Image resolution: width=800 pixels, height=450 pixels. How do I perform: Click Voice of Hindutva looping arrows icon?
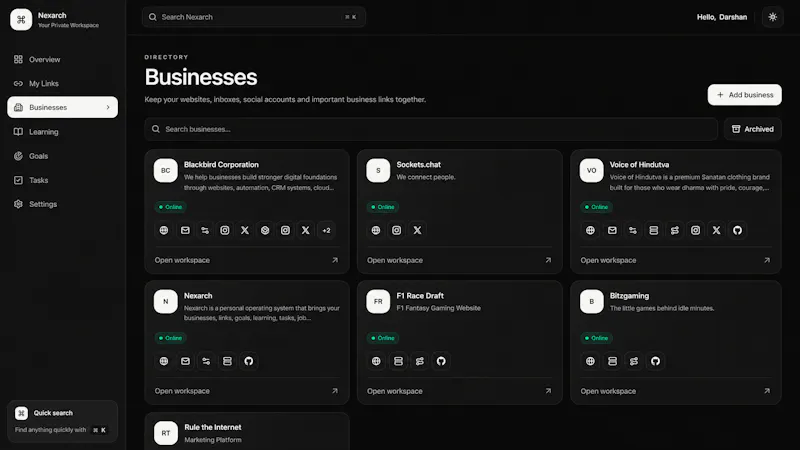tap(674, 230)
